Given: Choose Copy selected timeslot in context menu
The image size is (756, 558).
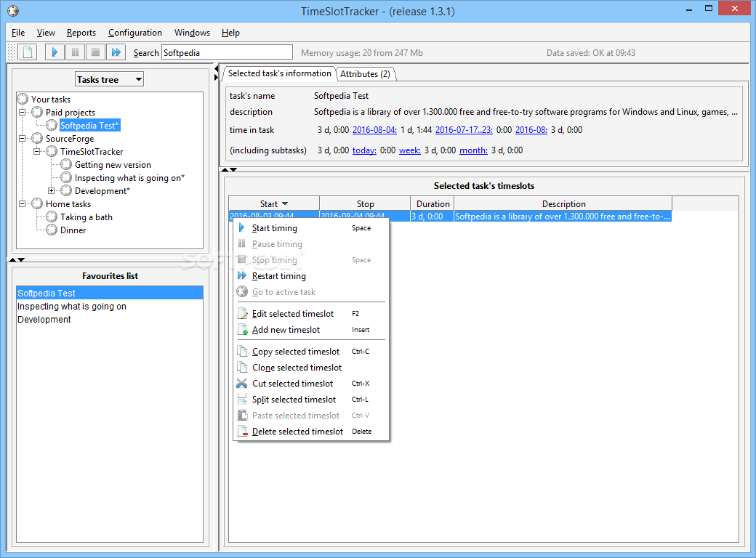Looking at the screenshot, I should [311, 351].
